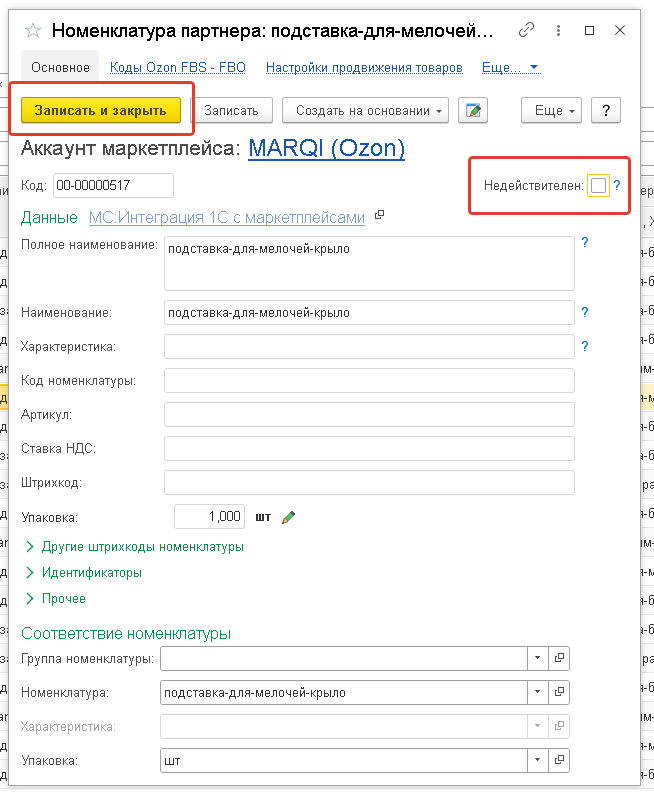Expand the Еще... navigation links dropdown
654x797 pixels.
coord(510,68)
